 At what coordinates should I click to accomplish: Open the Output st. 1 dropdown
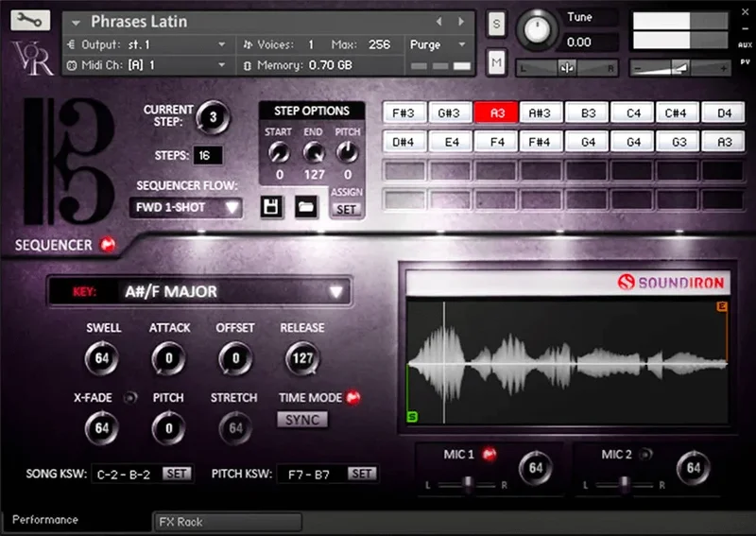tap(147, 44)
